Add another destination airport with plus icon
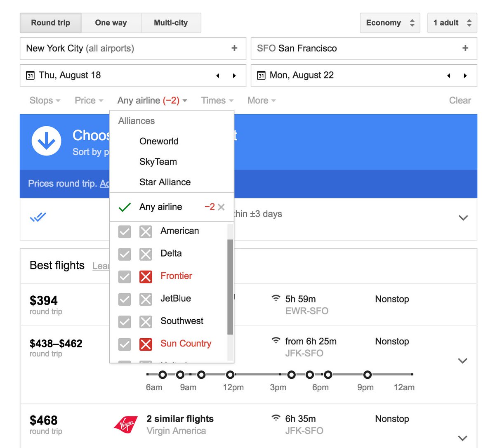 pyautogui.click(x=465, y=48)
